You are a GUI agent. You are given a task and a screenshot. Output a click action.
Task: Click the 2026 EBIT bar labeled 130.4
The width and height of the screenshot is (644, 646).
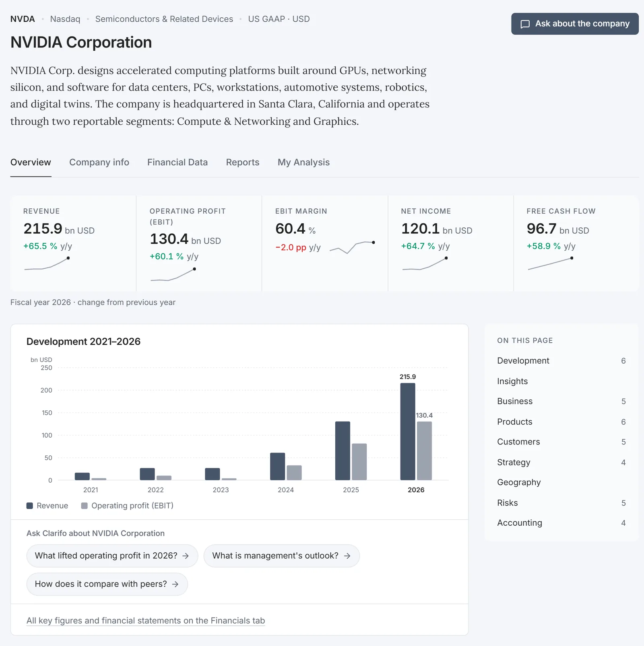[425, 451]
